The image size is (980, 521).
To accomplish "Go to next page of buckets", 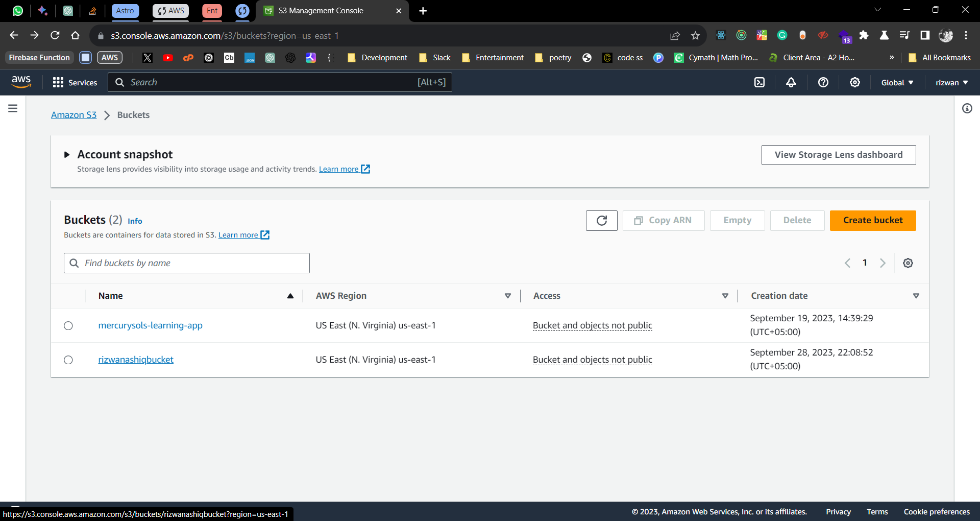I will 883,263.
